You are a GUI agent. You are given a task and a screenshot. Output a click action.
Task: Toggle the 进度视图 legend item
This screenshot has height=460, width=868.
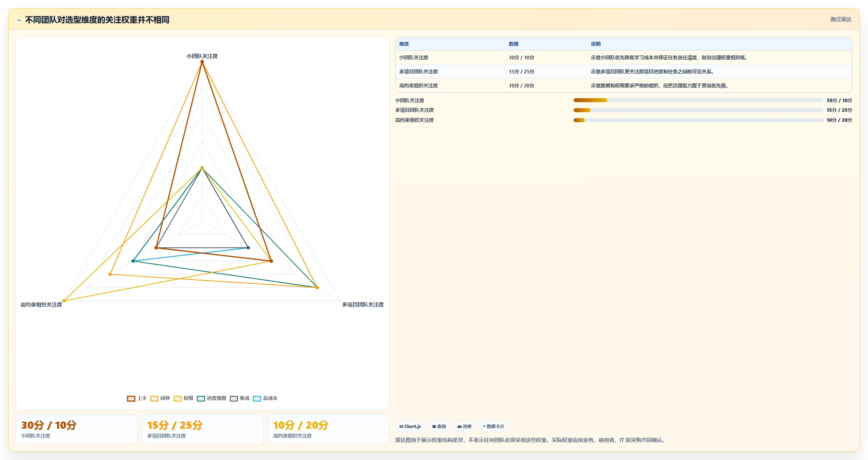click(x=212, y=398)
